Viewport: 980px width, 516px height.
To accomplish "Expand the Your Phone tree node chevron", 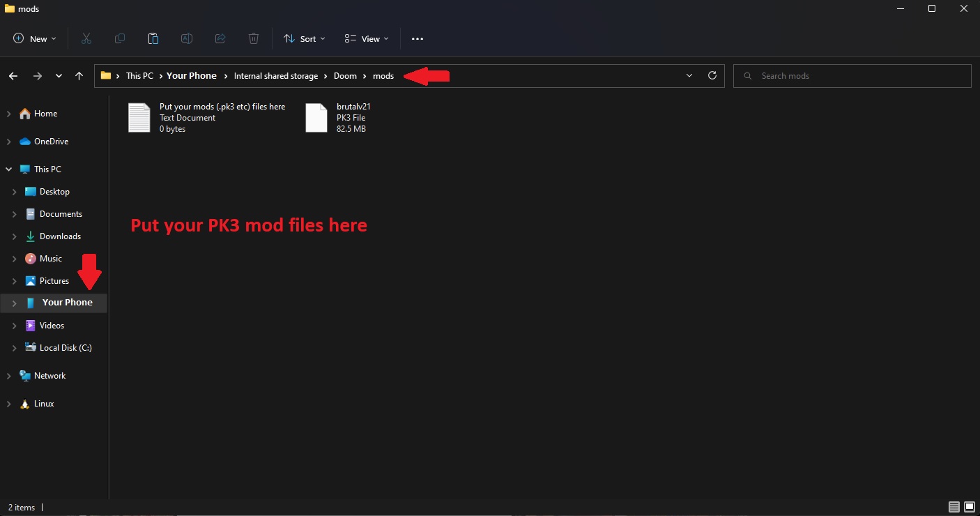I will pos(15,303).
